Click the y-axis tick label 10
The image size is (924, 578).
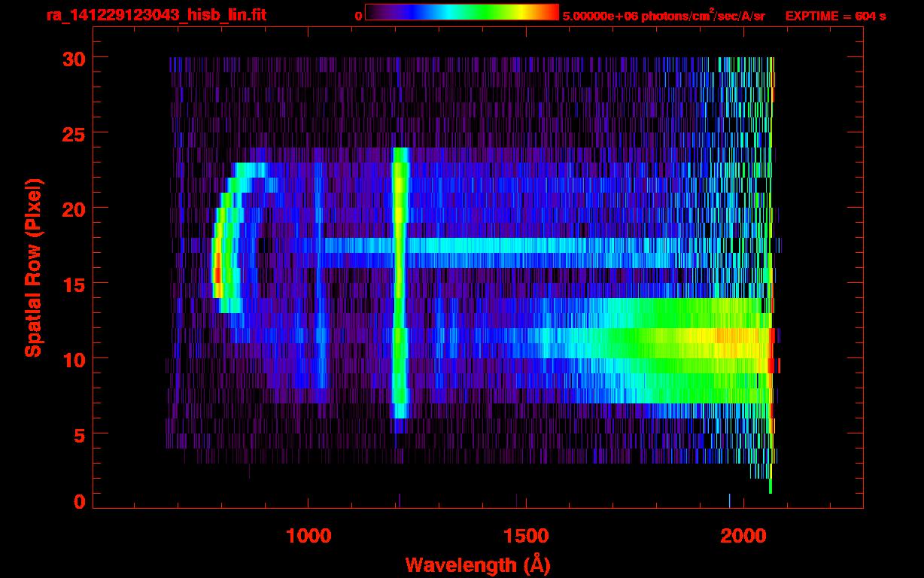click(x=74, y=359)
